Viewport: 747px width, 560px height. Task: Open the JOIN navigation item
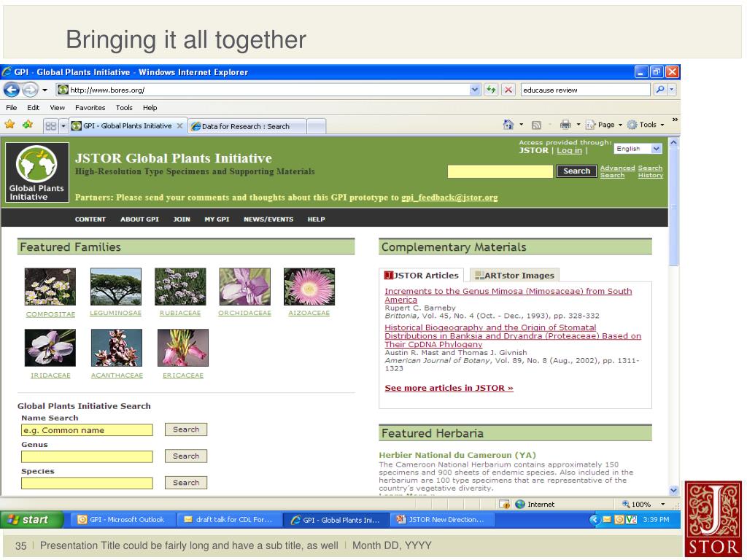pyautogui.click(x=182, y=219)
